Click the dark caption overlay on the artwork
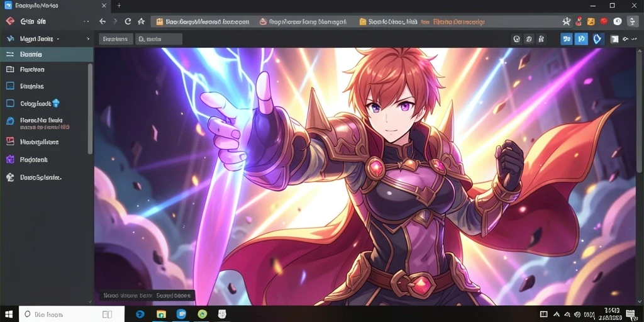644x322 pixels. click(147, 296)
